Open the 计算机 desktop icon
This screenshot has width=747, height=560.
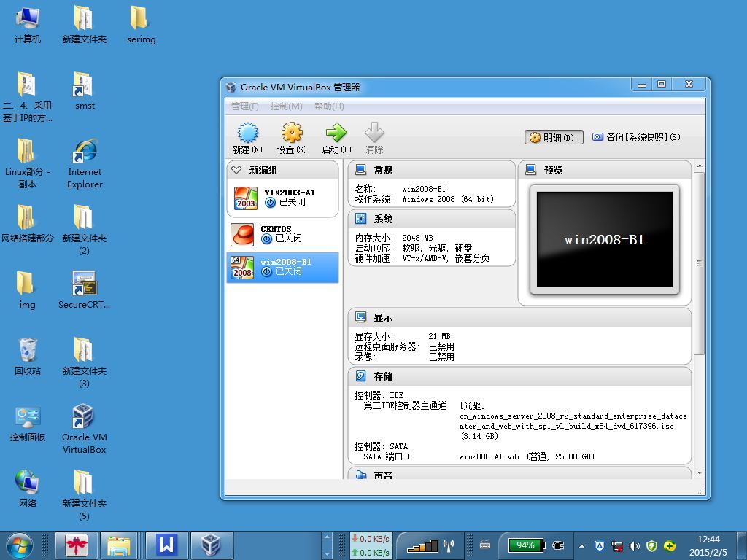pos(27,25)
